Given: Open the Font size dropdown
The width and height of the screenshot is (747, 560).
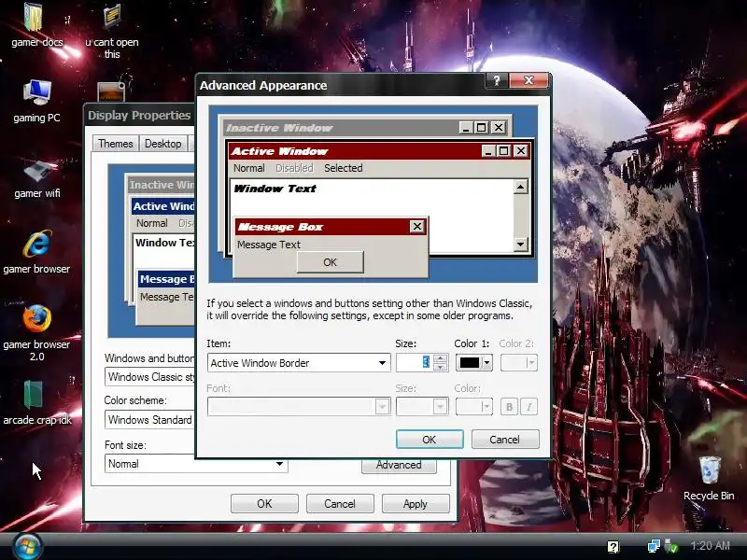Looking at the screenshot, I should (422, 407).
